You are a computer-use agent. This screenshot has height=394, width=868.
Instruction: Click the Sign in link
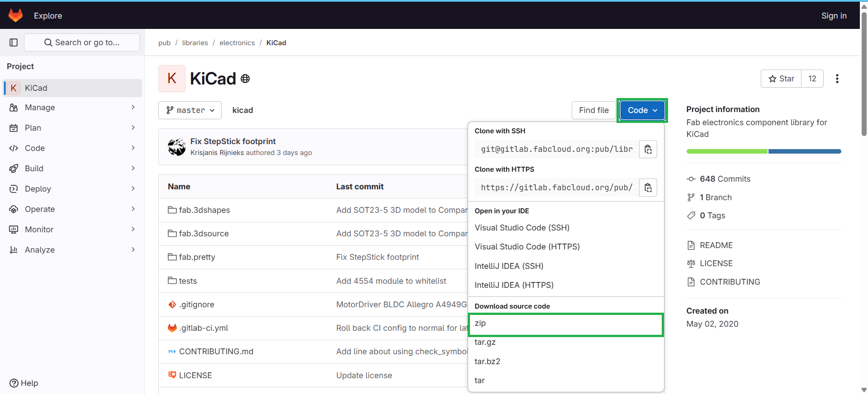pyautogui.click(x=834, y=15)
